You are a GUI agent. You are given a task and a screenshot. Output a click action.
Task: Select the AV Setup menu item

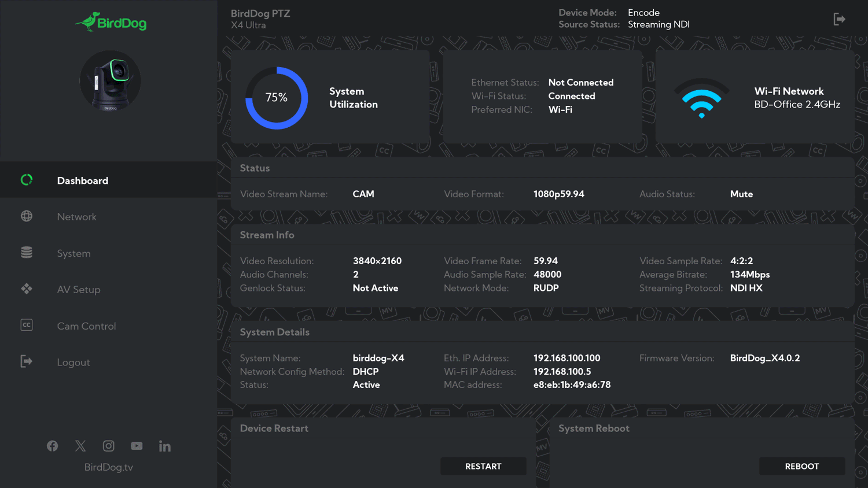pyautogui.click(x=109, y=290)
